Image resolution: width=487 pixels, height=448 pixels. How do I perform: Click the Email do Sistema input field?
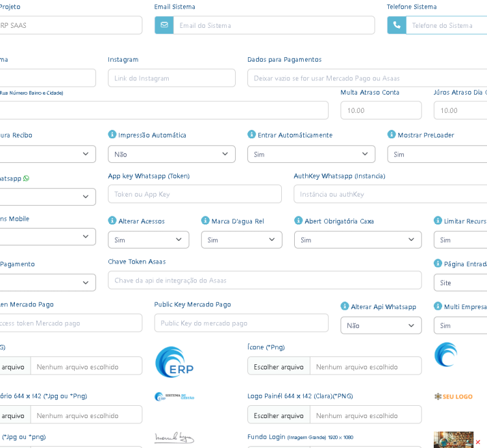click(273, 25)
